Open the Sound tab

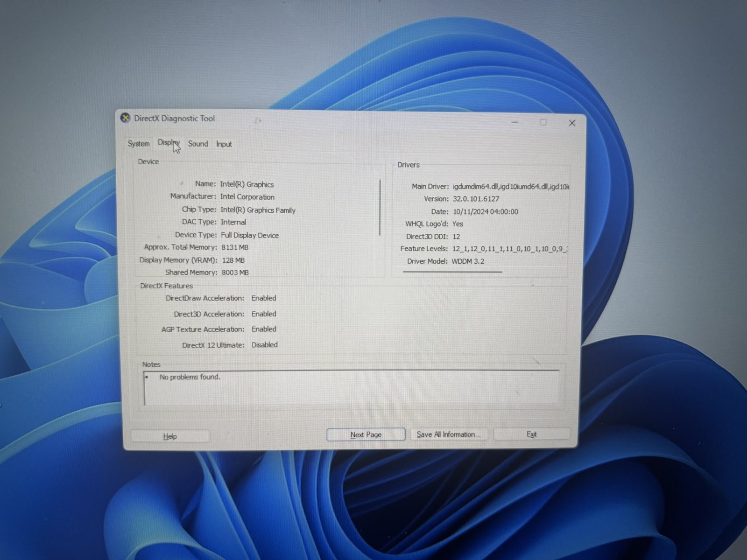(198, 144)
